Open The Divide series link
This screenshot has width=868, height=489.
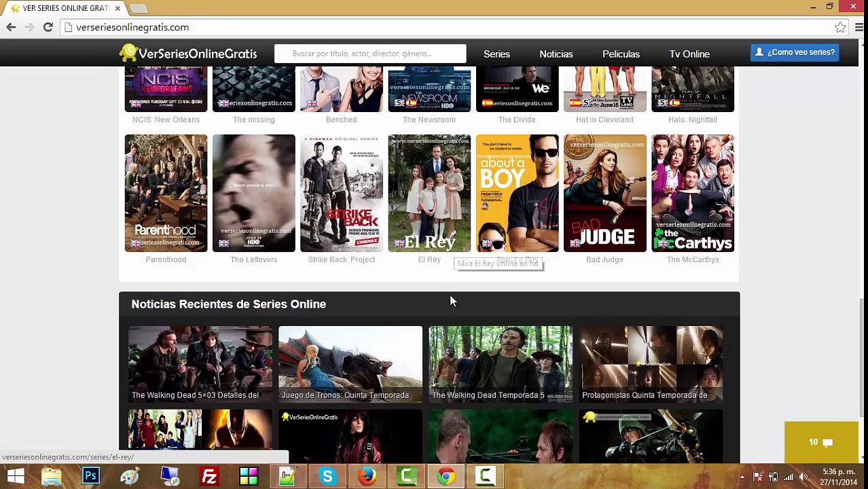517,120
